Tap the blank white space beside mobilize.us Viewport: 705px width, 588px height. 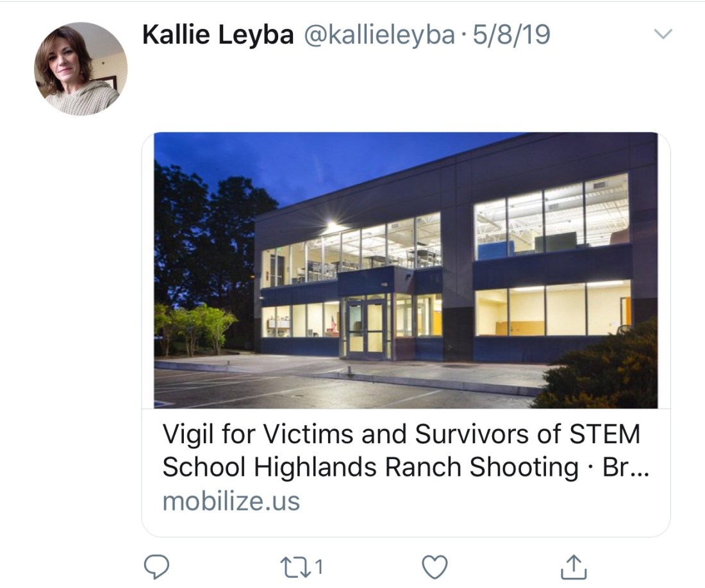481,501
